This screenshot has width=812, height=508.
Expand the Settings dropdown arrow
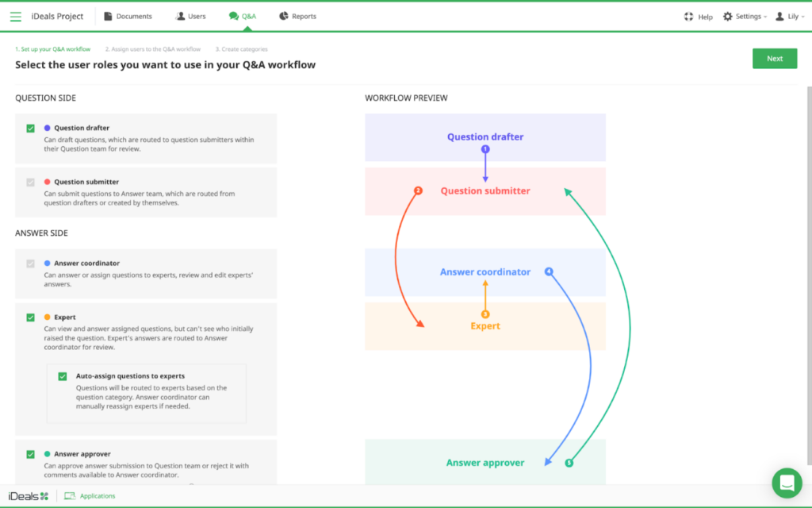pos(765,17)
